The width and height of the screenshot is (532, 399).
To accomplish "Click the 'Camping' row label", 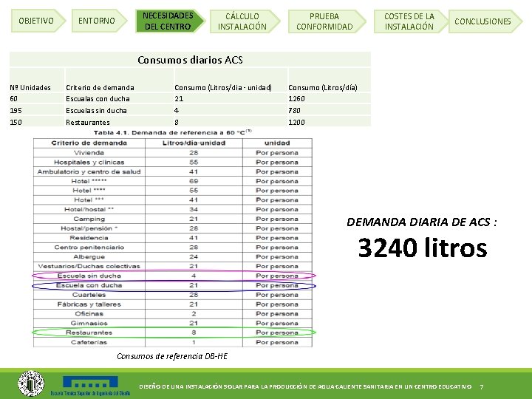I will click(x=89, y=219).
